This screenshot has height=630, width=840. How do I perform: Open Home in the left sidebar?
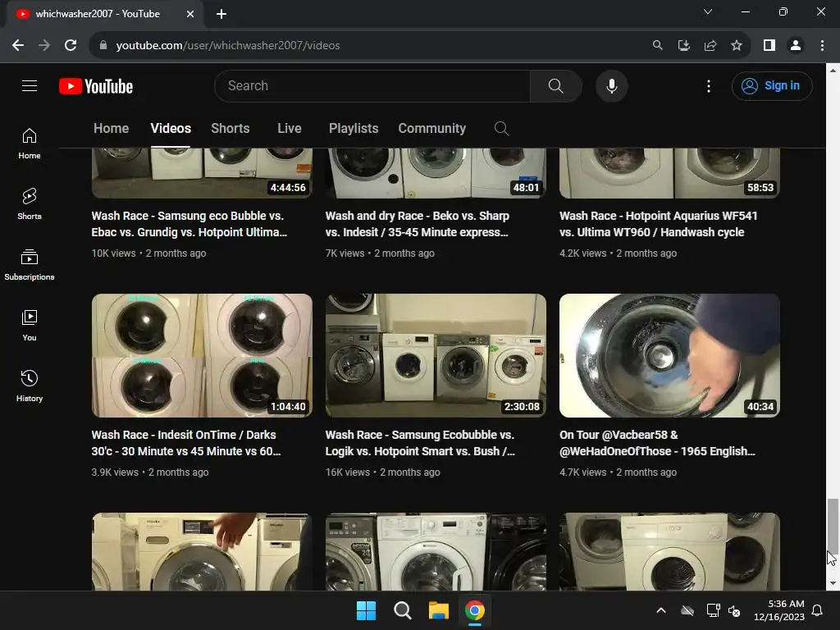tap(30, 144)
